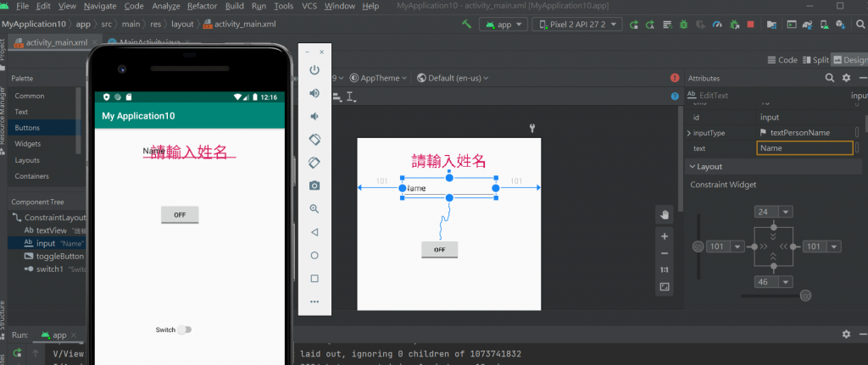Click the green Debug app bug icon
The height and width of the screenshot is (365, 868).
tap(684, 25)
